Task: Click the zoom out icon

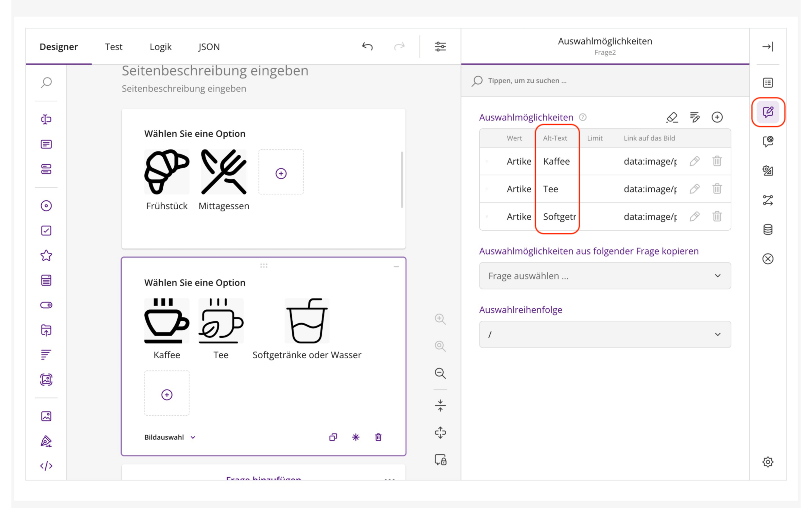Action: (x=440, y=373)
